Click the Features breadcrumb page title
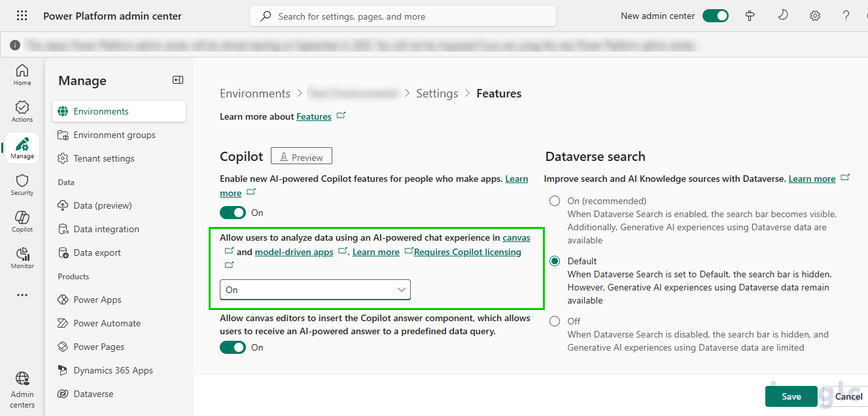 point(499,94)
